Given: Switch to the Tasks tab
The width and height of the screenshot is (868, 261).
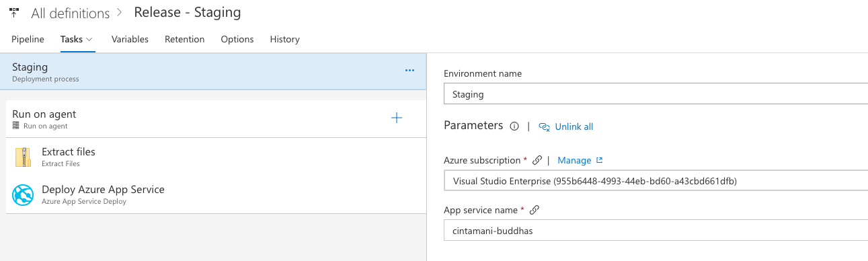Looking at the screenshot, I should 71,39.
